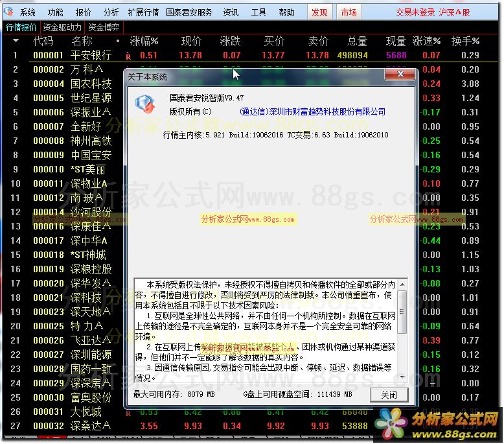Viewport: 504px width, 444px height.
Task: Open the 资讯 menu
Action: point(231,12)
